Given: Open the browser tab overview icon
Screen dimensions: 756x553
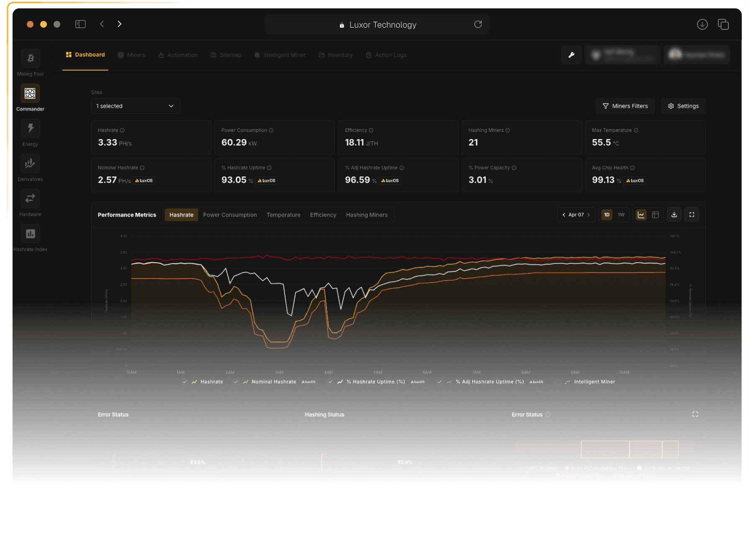Looking at the screenshot, I should coord(723,24).
